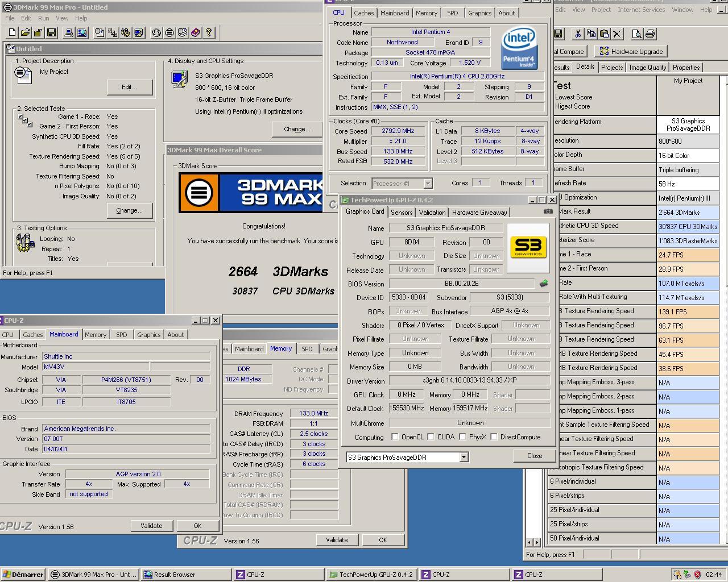
Task: Click the Triple buffering cell in Result Browser
Action: pyautogui.click(x=688, y=169)
